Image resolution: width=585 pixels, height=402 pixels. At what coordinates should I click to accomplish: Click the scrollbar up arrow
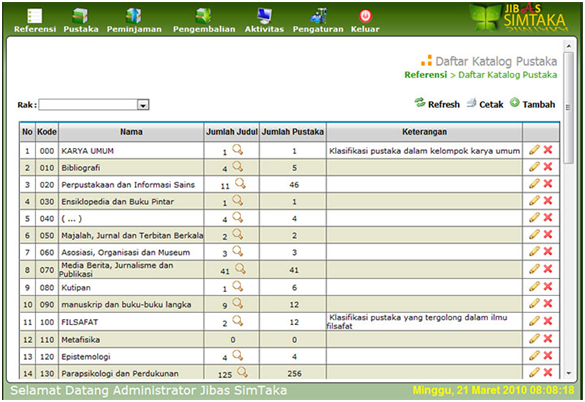click(x=569, y=46)
